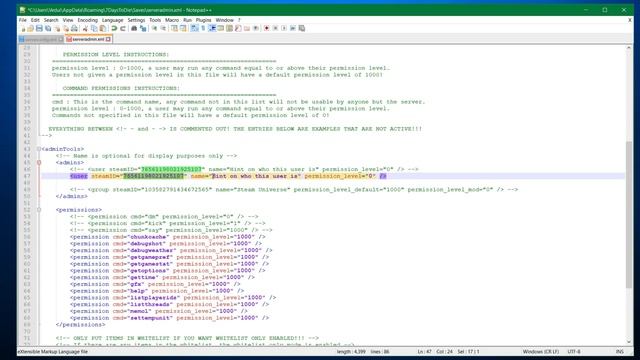This screenshot has width=640, height=360.
Task: Undo the last edit with the green arrow icon
Action: coord(114,29)
